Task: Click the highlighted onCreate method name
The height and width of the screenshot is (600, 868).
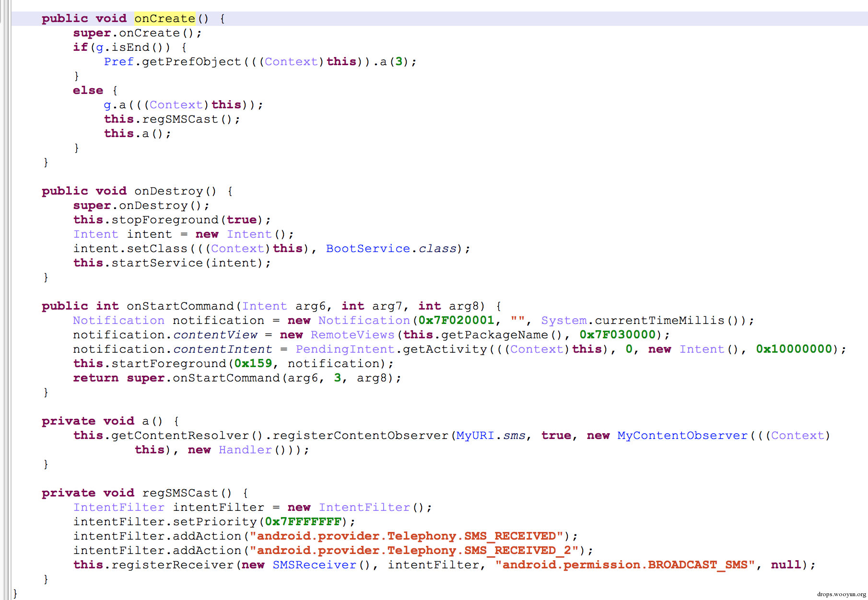Action: point(164,19)
